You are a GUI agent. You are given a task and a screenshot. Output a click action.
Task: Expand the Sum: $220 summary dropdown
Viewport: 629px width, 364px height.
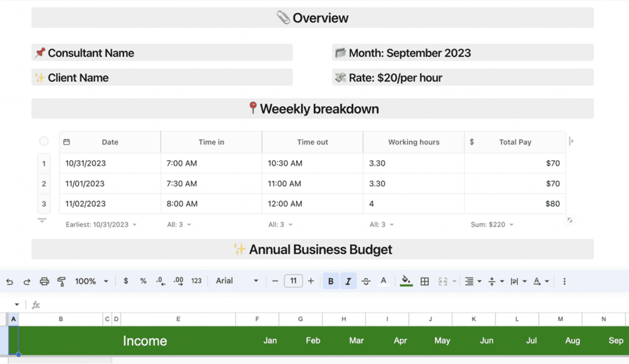tap(492, 225)
